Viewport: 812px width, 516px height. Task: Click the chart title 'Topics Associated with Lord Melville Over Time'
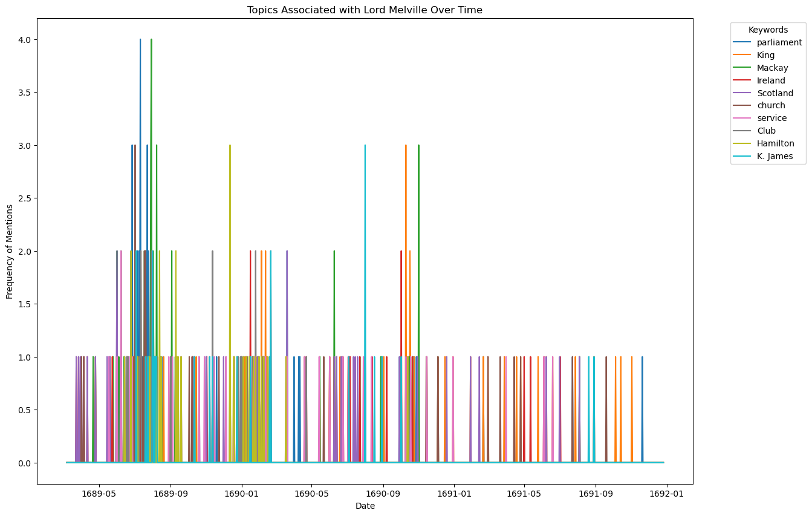point(365,10)
